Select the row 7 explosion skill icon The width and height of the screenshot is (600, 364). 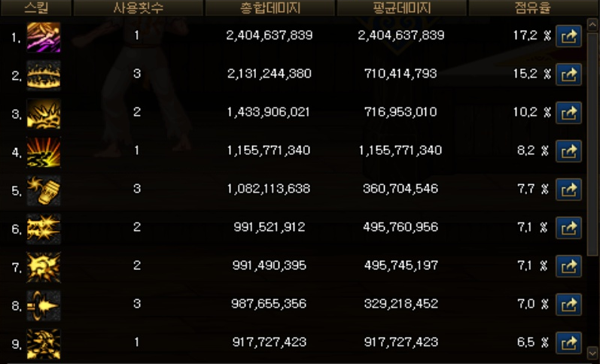[x=43, y=267]
